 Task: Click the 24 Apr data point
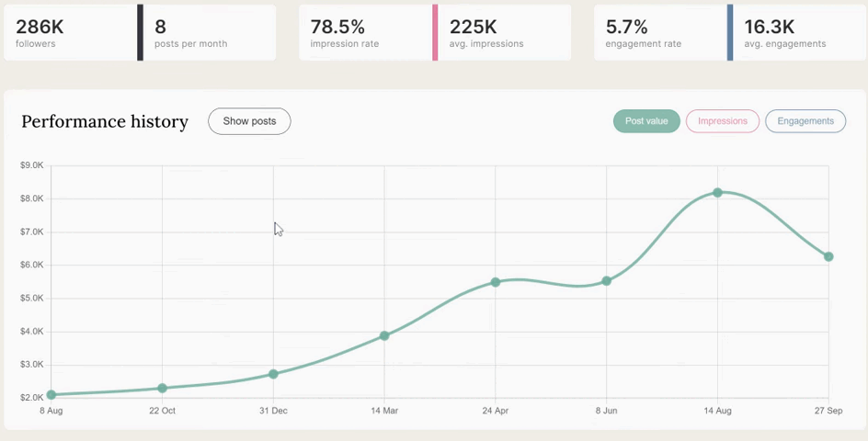point(496,282)
